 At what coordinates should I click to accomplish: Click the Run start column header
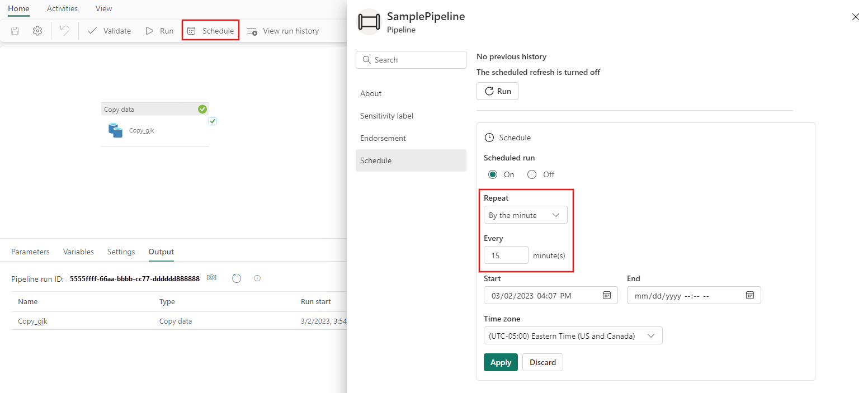tap(315, 301)
